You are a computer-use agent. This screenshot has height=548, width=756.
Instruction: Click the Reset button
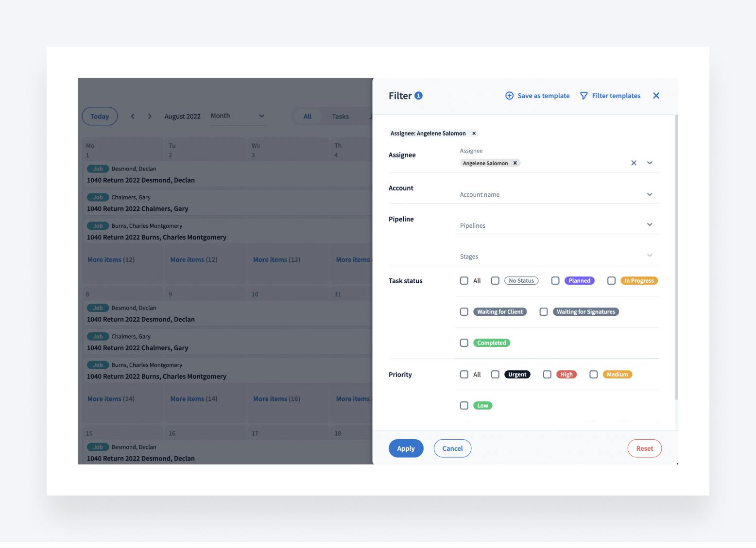click(x=644, y=448)
